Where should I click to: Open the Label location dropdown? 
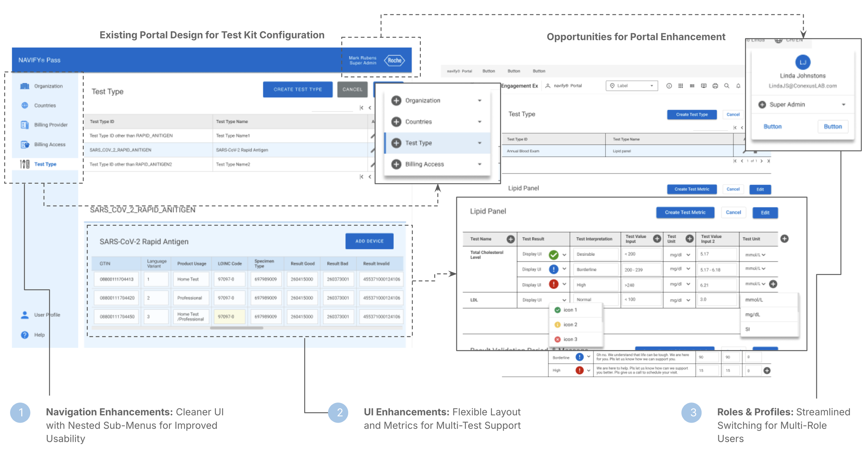coord(632,86)
